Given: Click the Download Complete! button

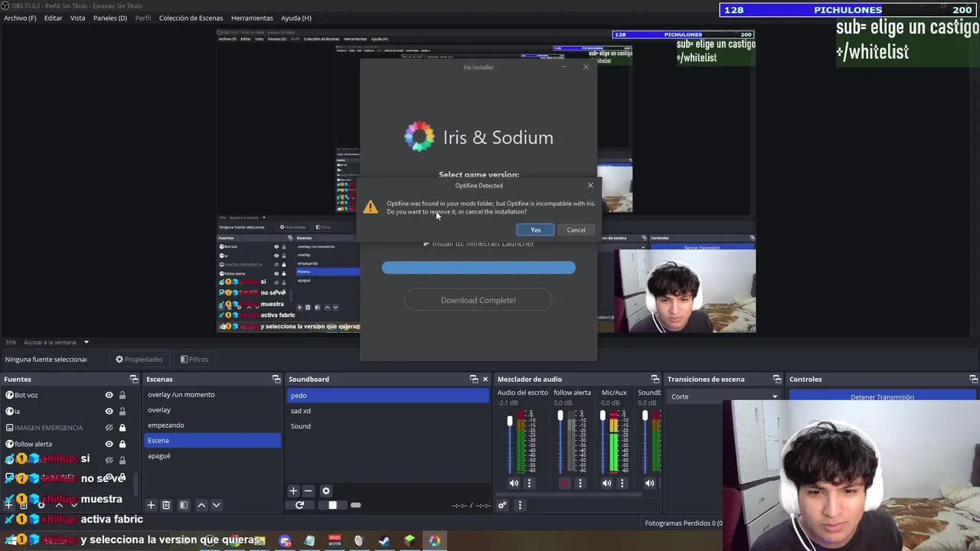Looking at the screenshot, I should point(479,300).
